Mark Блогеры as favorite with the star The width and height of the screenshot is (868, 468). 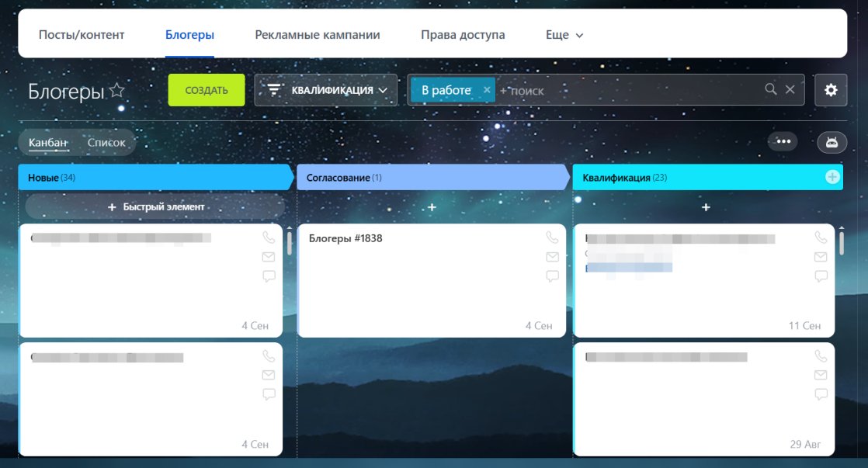(x=116, y=90)
